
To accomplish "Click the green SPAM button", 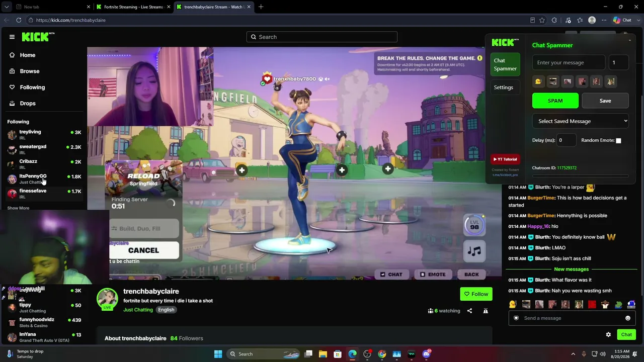I will pos(555,101).
